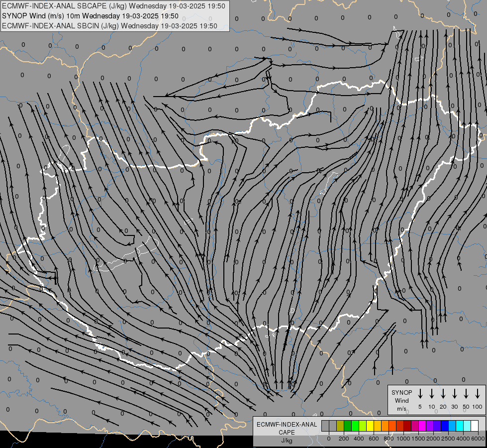This screenshot has height=448, width=487.
Task: Click the SYNOP wind arrow above 10
Action: (x=432, y=393)
